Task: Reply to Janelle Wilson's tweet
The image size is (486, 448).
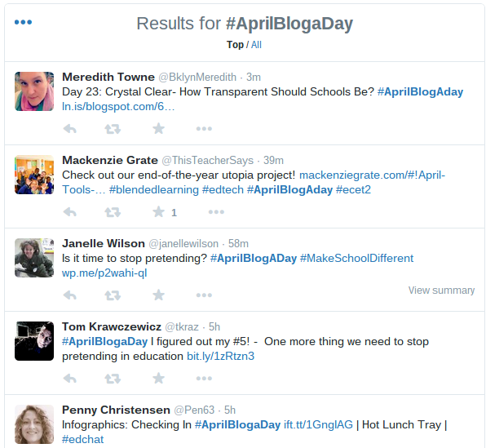Action: (x=70, y=295)
